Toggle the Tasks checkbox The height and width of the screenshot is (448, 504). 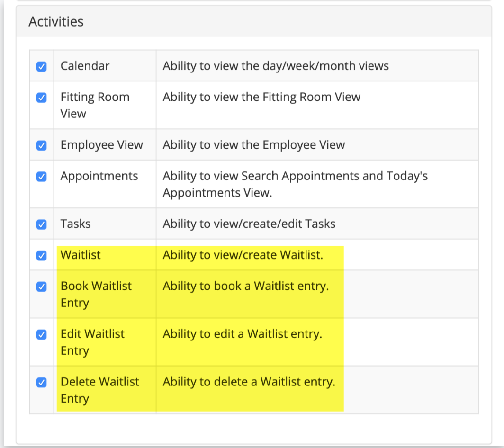42,224
